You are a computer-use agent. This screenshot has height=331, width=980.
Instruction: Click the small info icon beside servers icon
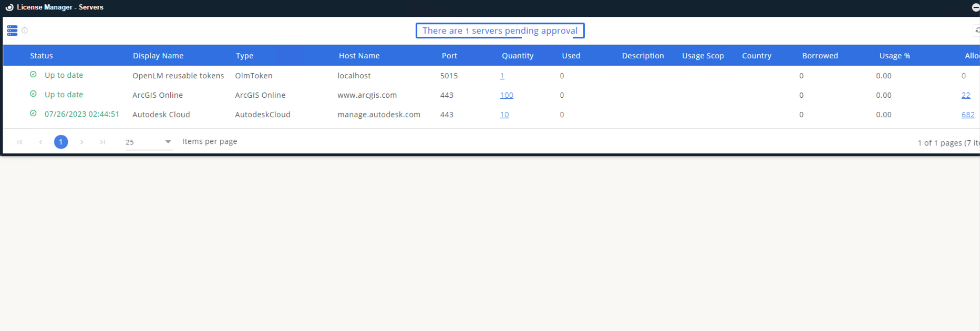25,30
